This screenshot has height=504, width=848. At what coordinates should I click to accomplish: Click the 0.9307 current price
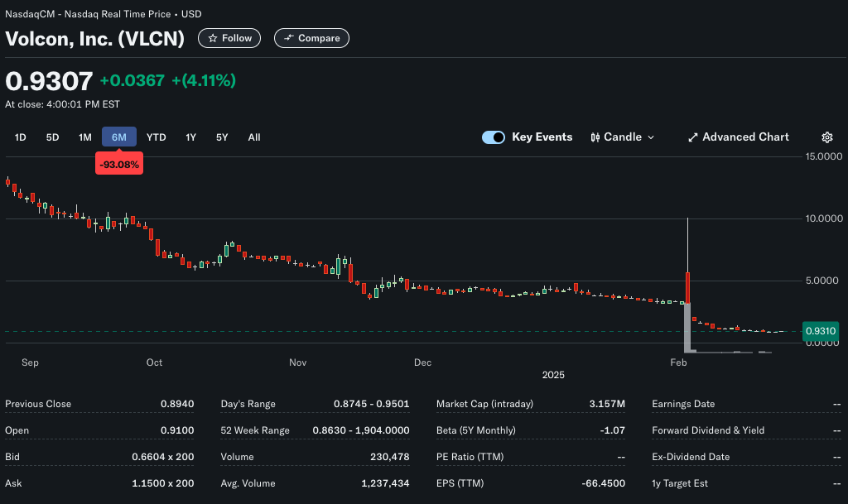pyautogui.click(x=49, y=81)
